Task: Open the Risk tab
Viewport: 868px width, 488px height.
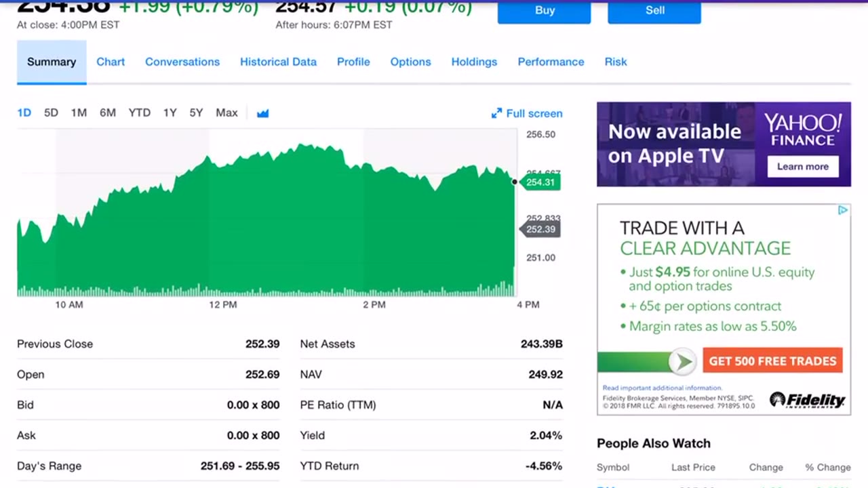Action: tap(616, 62)
